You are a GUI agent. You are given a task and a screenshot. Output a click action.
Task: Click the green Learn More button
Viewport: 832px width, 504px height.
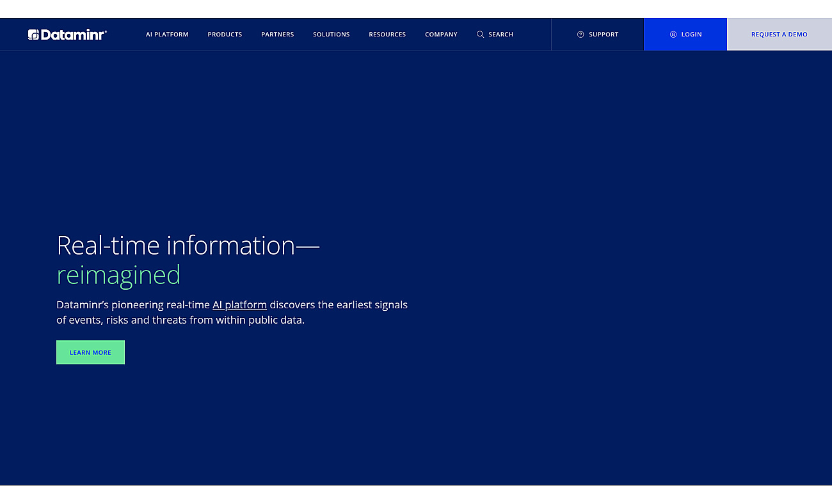point(90,352)
